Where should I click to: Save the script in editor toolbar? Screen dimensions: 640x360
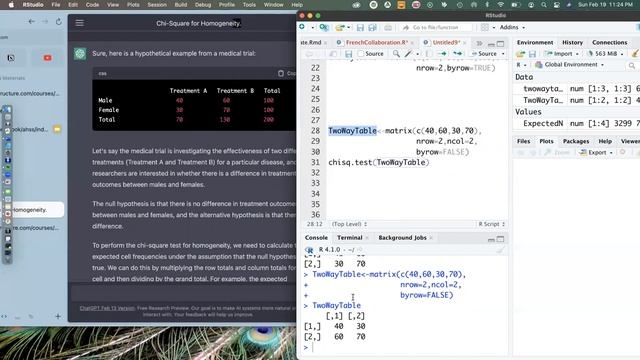tap(349, 53)
